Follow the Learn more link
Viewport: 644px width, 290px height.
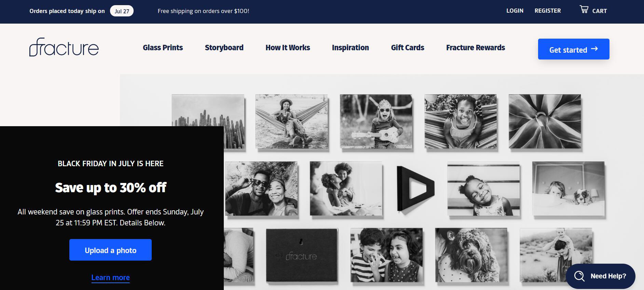click(110, 277)
